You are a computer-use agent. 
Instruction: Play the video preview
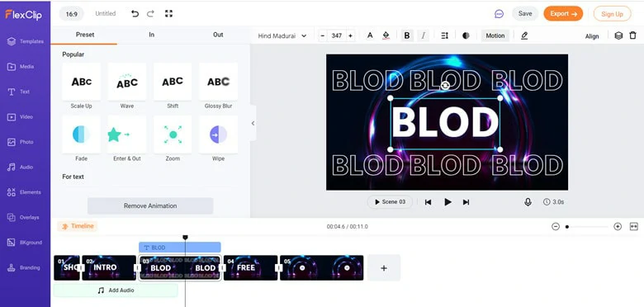447,202
